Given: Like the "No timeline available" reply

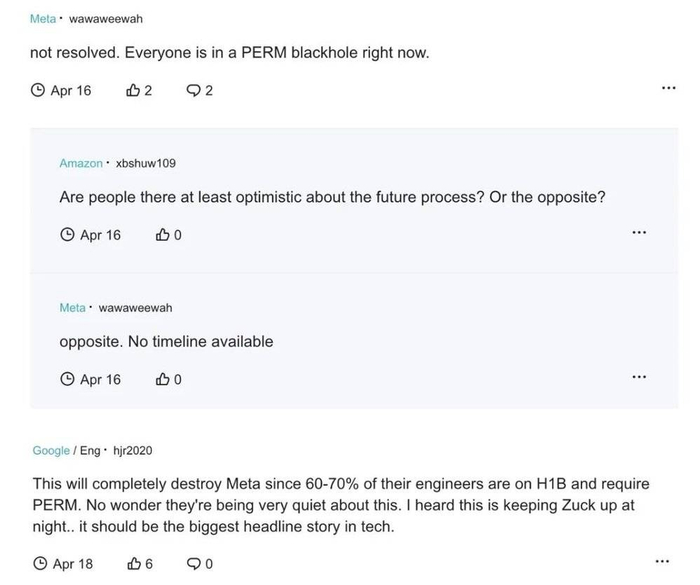Looking at the screenshot, I should (x=163, y=379).
